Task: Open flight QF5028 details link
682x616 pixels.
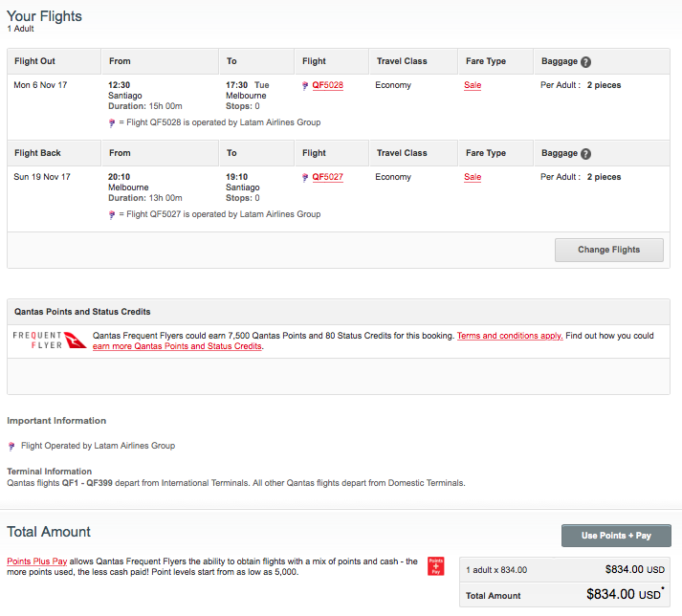Action: point(327,85)
